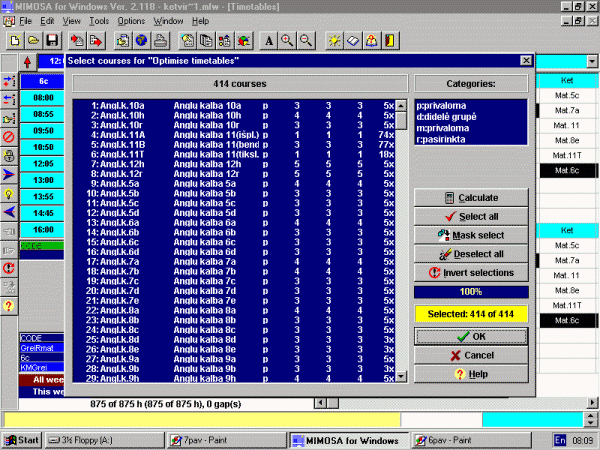Click the zoom in magnifier icon
The height and width of the screenshot is (450, 600).
click(286, 41)
